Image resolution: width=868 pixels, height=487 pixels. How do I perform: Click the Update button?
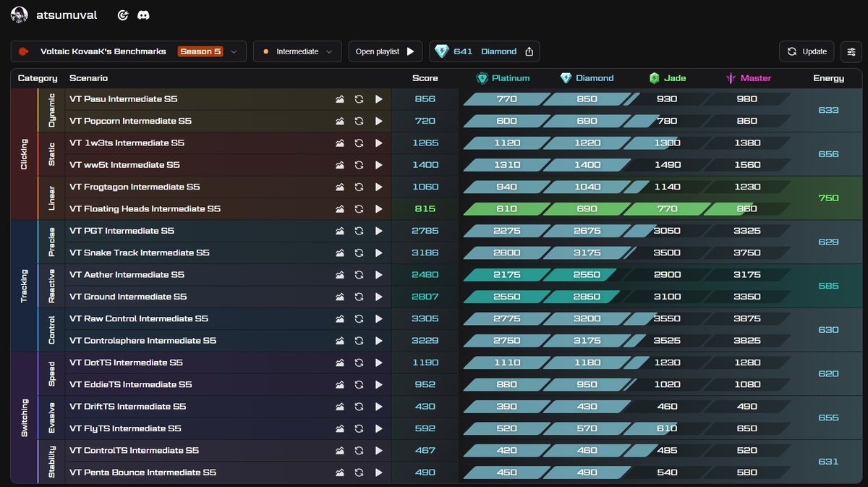pyautogui.click(x=807, y=51)
